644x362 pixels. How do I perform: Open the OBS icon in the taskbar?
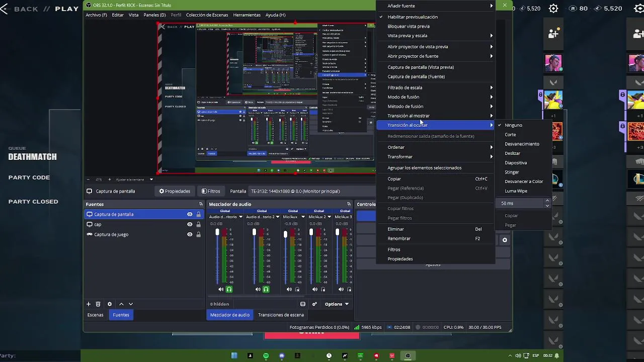click(x=408, y=355)
